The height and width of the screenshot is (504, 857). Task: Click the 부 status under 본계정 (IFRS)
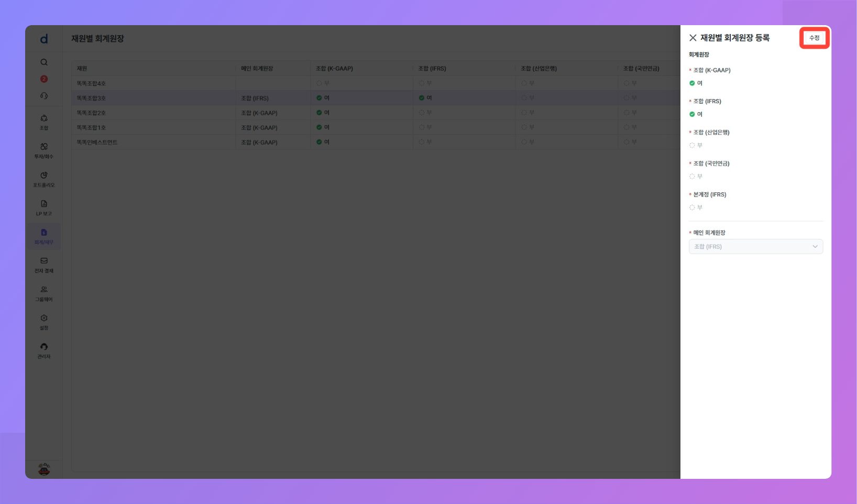(x=696, y=207)
